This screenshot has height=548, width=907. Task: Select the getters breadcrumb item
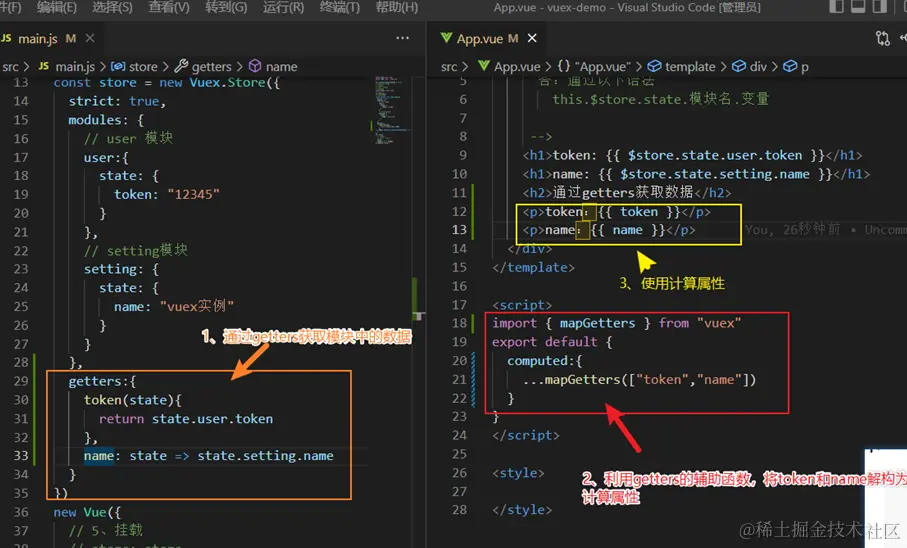point(212,67)
